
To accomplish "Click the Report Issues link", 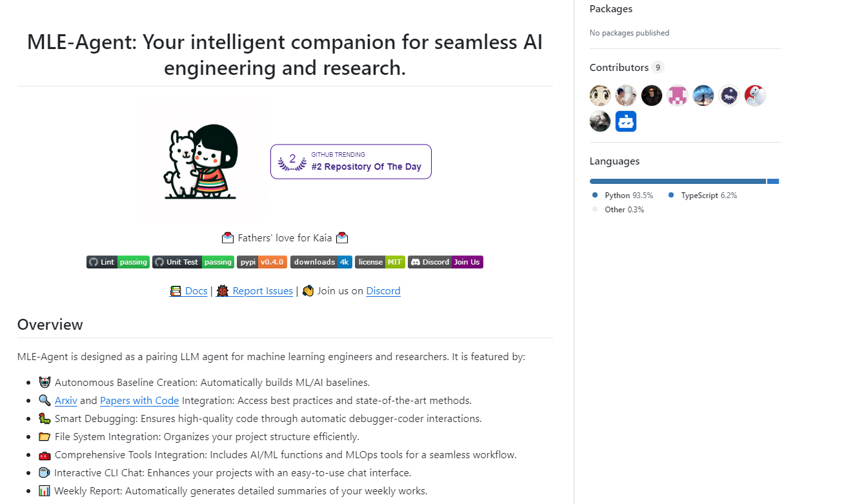I will point(263,291).
